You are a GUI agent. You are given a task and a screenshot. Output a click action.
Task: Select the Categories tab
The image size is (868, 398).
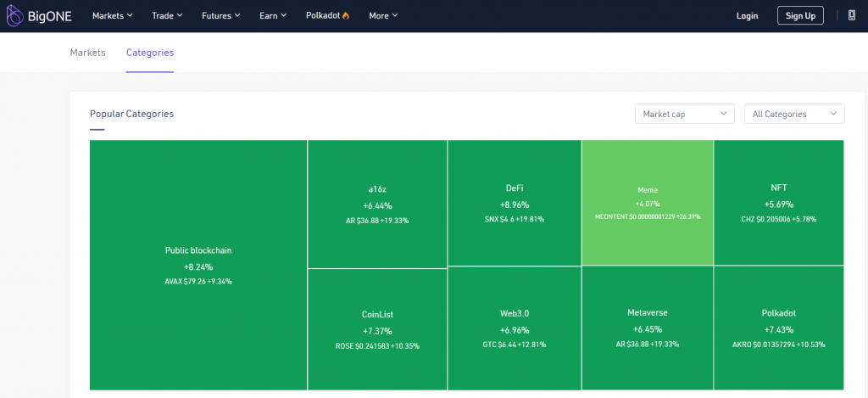[x=150, y=53]
